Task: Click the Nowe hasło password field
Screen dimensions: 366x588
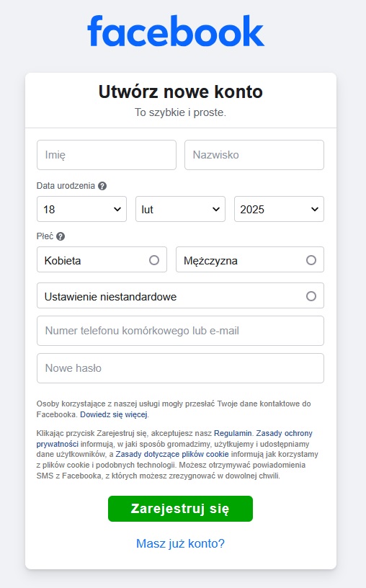Action: click(x=180, y=368)
